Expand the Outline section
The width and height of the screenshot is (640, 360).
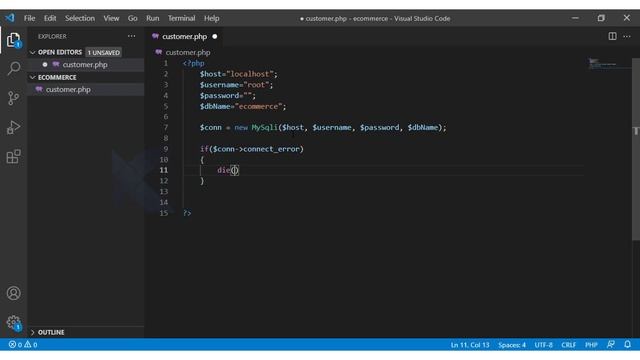(x=47, y=332)
